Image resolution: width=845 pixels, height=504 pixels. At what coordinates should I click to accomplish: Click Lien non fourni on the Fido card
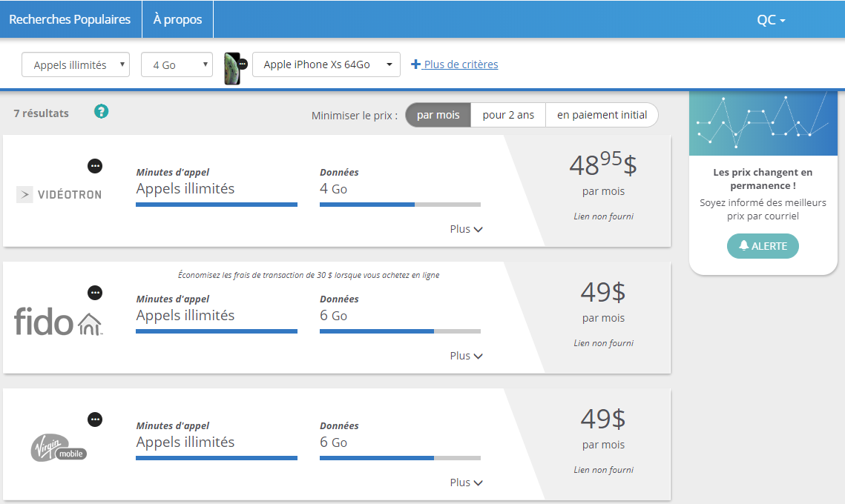click(x=604, y=343)
